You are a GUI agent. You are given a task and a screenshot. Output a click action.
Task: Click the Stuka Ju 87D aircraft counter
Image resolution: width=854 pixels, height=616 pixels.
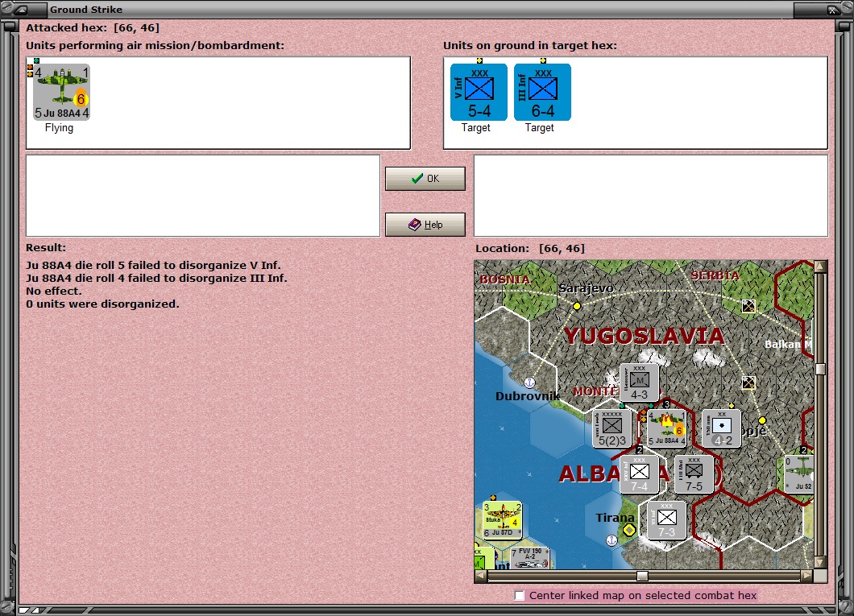pos(503,519)
